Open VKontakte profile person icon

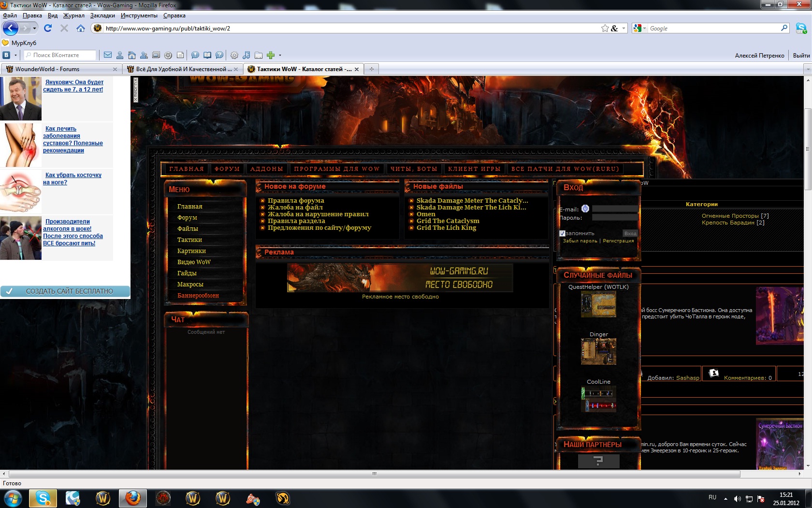tap(120, 55)
